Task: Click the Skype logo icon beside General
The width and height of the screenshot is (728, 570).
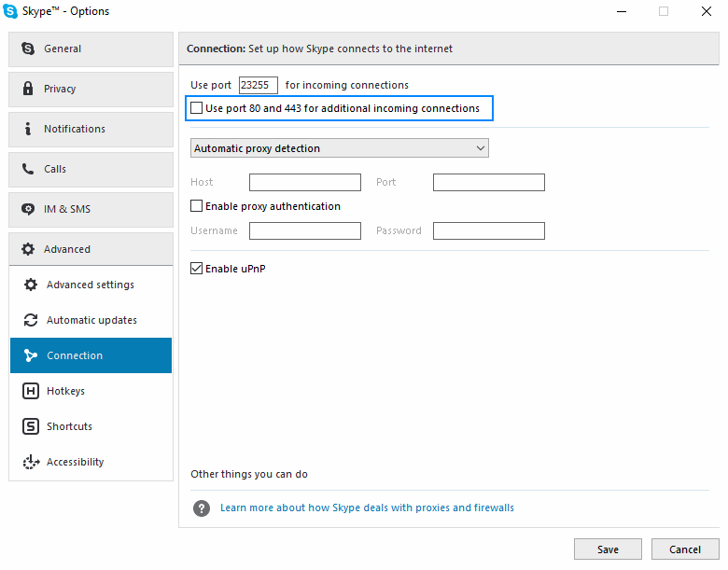Action: point(28,49)
